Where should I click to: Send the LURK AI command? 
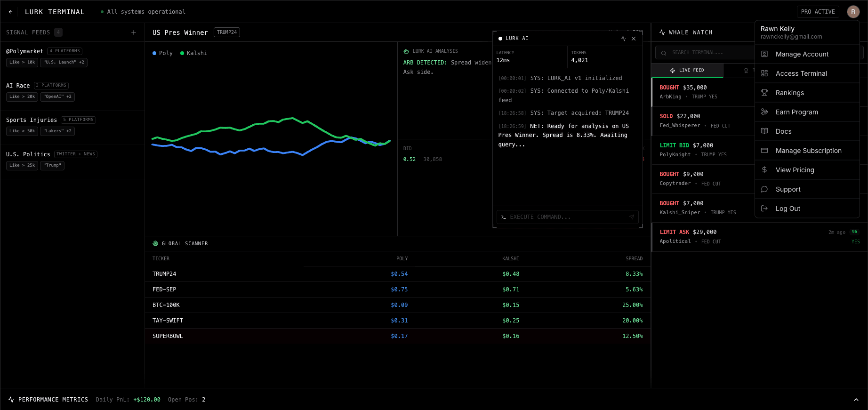point(632,217)
